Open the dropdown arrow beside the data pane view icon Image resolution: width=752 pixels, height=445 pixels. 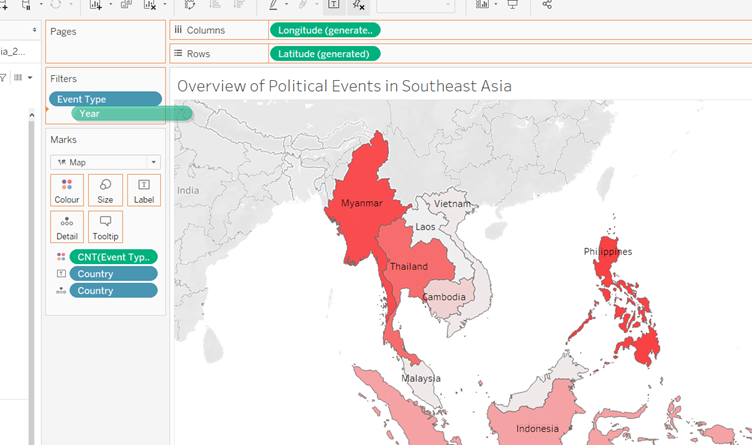pos(30,77)
